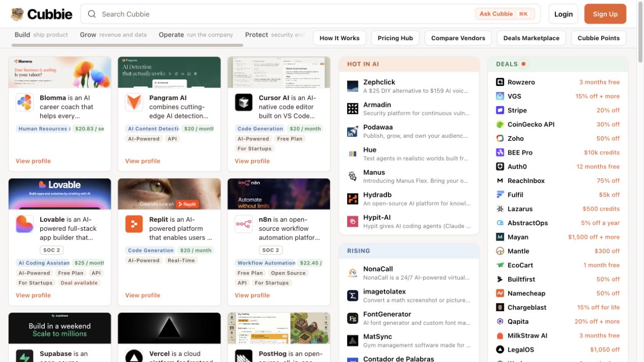Viewport: 644px width, 362px height.
Task: Click the MatSync icon
Action: click(353, 341)
